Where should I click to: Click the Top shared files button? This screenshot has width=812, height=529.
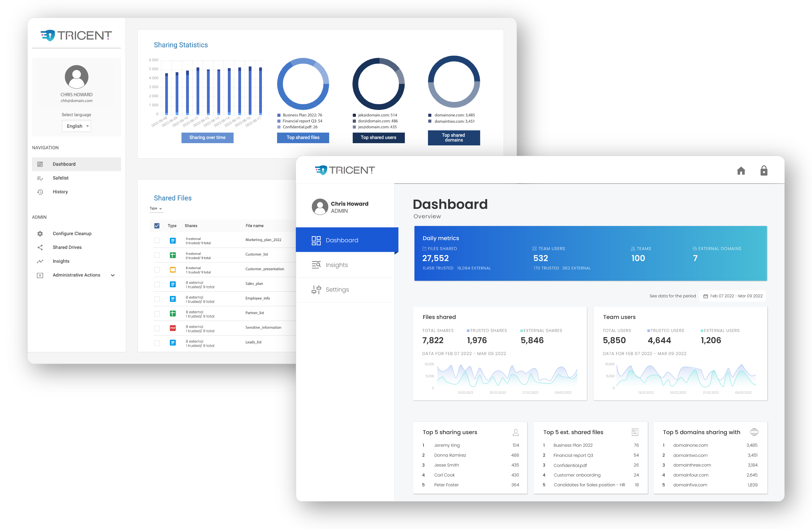(303, 138)
